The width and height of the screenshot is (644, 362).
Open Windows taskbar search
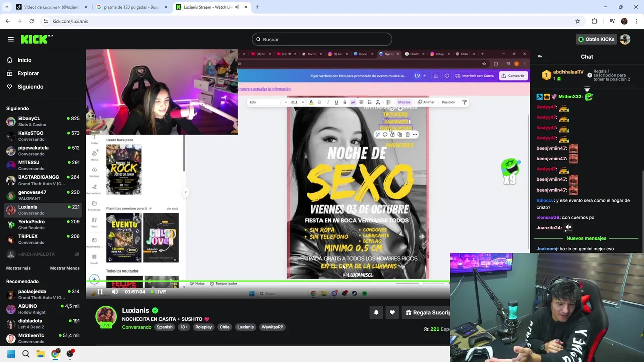[26, 354]
